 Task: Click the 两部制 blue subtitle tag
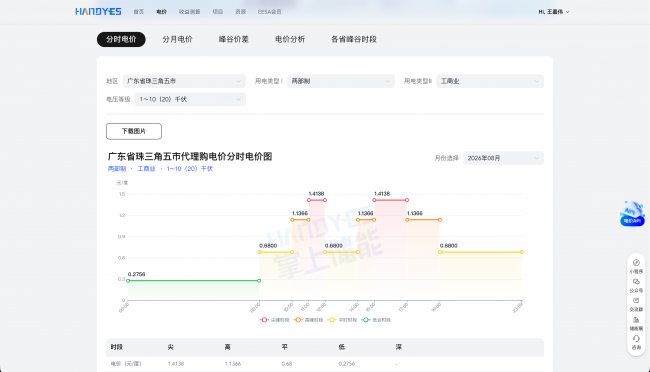[x=117, y=169]
